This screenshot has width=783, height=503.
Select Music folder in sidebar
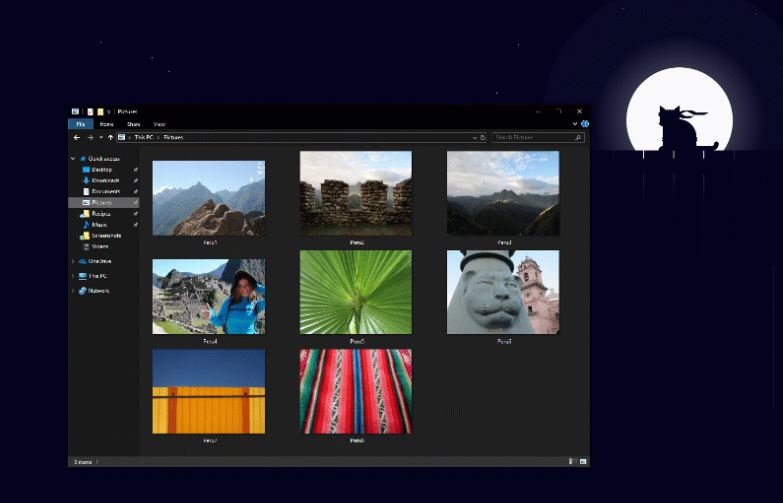point(99,225)
